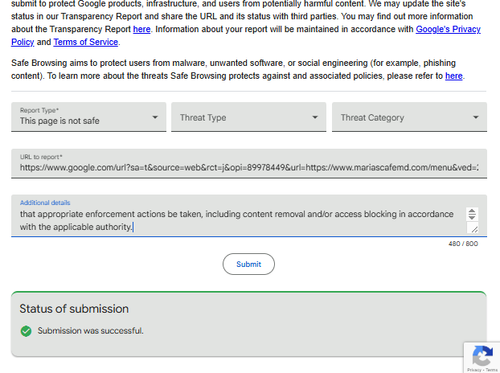Viewport: 500px width, 373px height.
Task: Open the Threat Type dropdown
Action: (249, 117)
